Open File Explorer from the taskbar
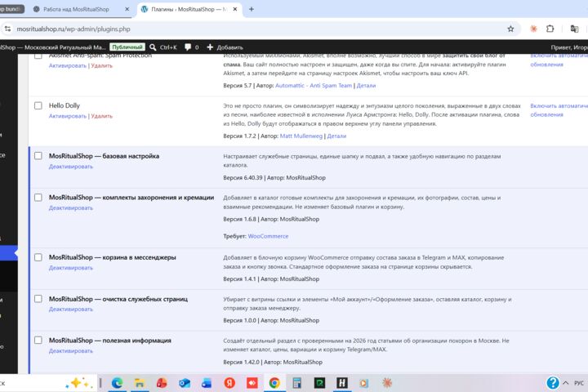Image resolution: width=588 pixels, height=392 pixels. [140, 383]
